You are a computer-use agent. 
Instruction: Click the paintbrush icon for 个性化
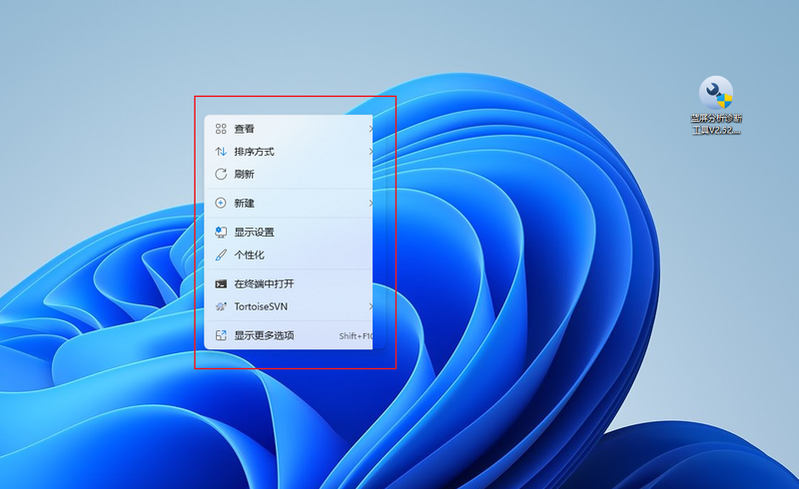pyautogui.click(x=221, y=255)
